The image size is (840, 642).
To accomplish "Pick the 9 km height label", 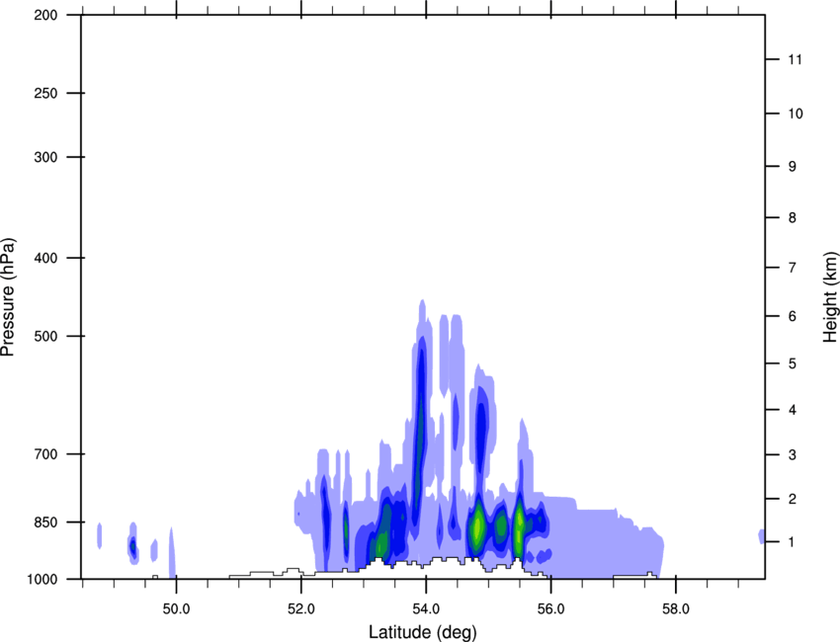I will tap(793, 167).
